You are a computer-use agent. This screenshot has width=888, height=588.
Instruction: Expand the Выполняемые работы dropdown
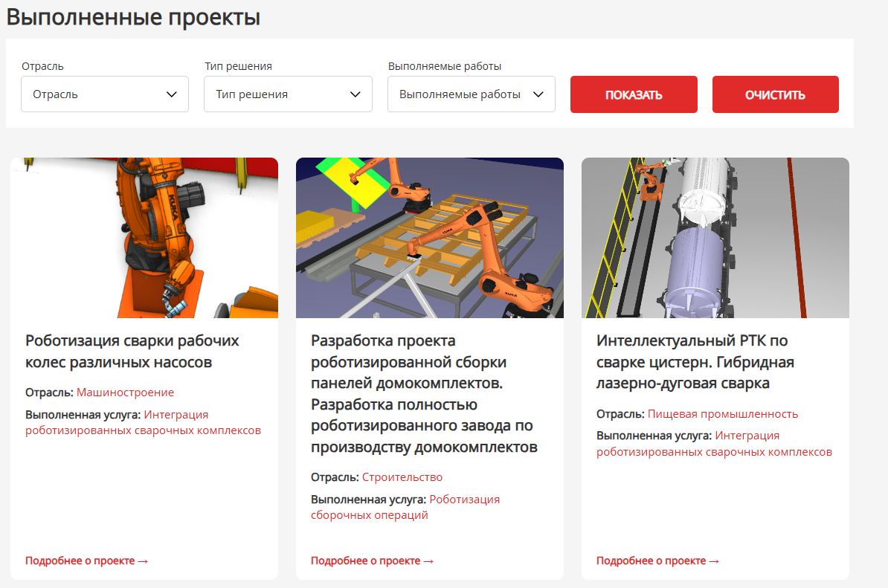[471, 94]
